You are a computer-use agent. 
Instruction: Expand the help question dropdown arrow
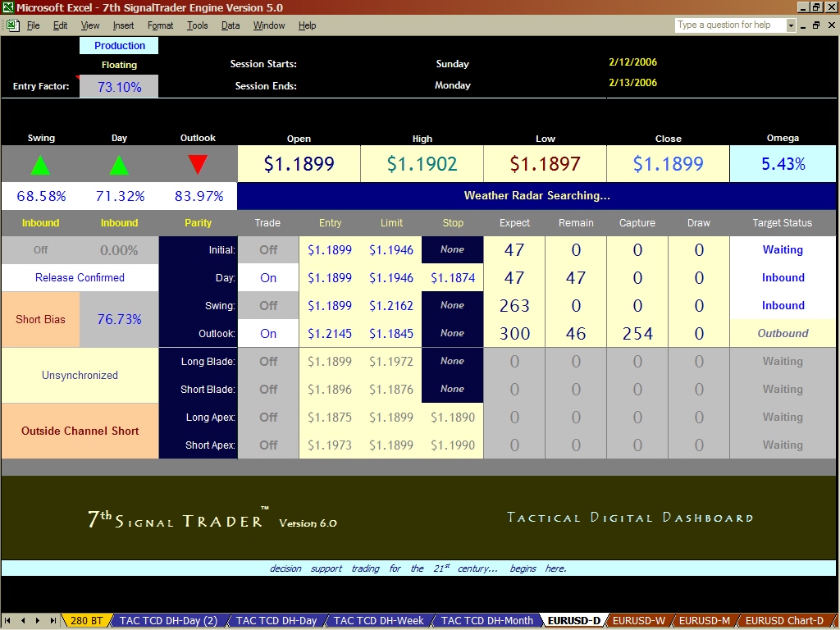[x=791, y=25]
